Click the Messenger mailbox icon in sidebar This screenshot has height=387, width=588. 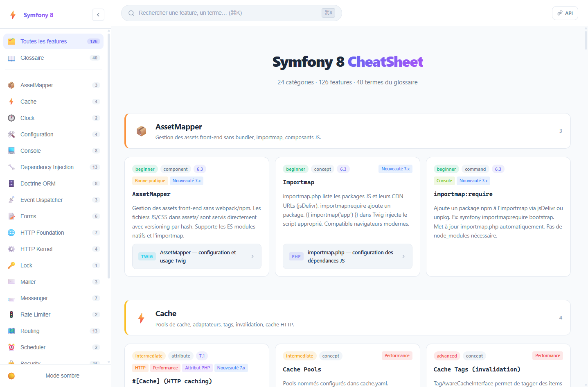point(11,298)
